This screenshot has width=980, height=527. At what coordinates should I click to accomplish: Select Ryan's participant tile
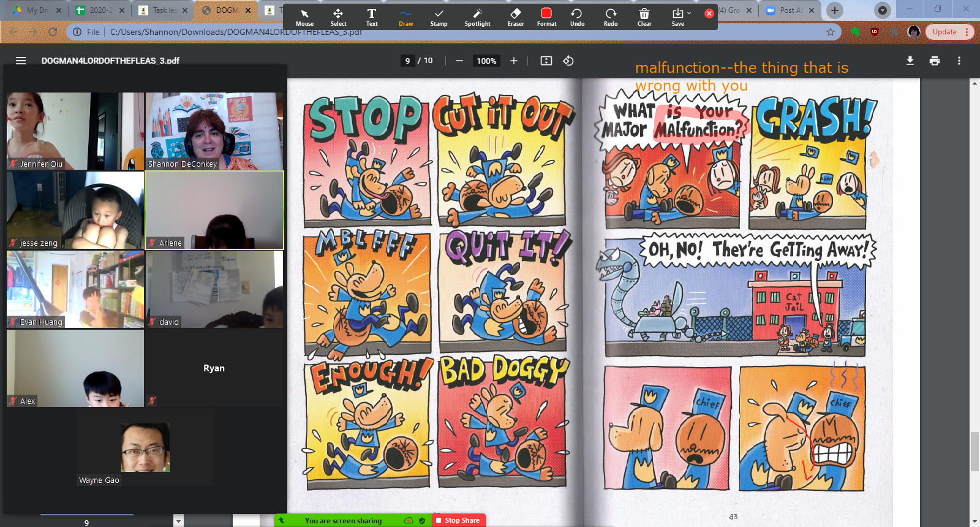pyautogui.click(x=214, y=368)
